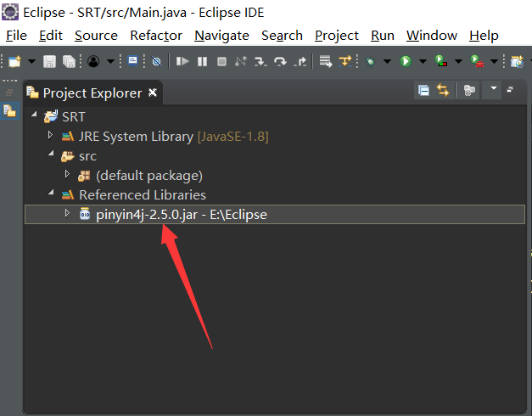The image size is (532, 416).
Task: Click the Save disk icon
Action: (x=49, y=61)
